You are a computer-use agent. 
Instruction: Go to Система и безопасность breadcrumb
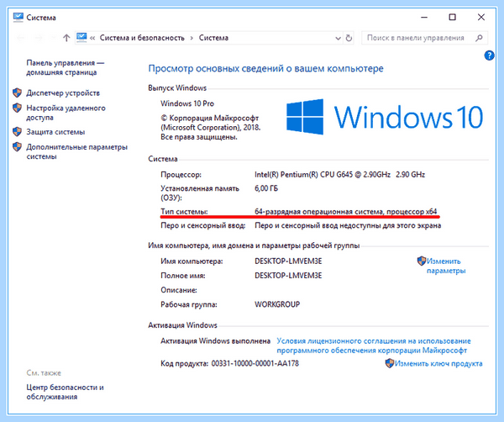[142, 38]
